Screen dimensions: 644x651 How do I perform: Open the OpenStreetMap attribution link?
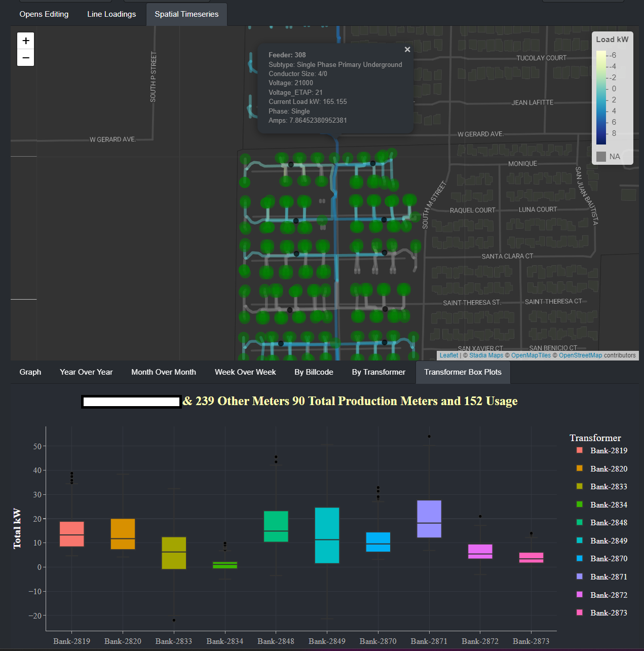tap(580, 355)
